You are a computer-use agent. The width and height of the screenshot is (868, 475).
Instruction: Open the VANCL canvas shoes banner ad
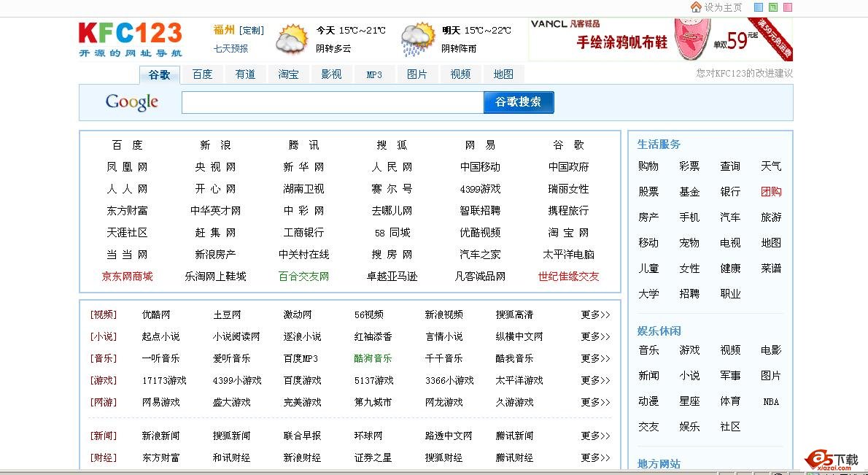coord(661,39)
